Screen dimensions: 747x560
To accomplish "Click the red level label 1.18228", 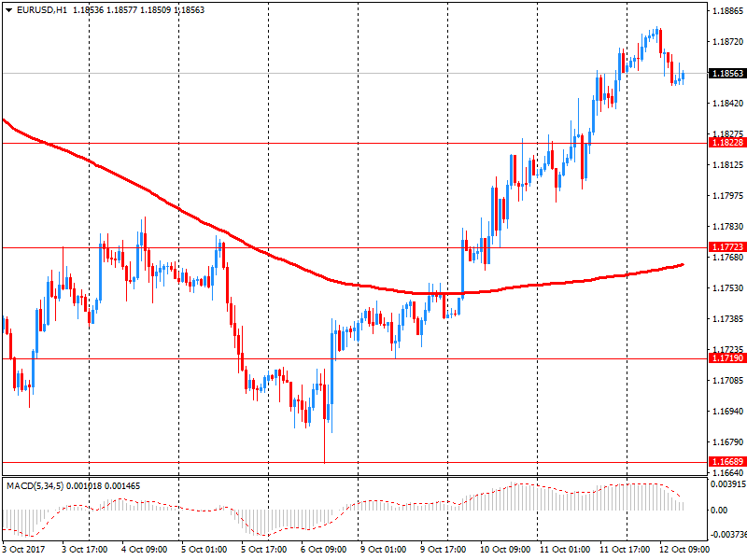I will click(x=727, y=143).
